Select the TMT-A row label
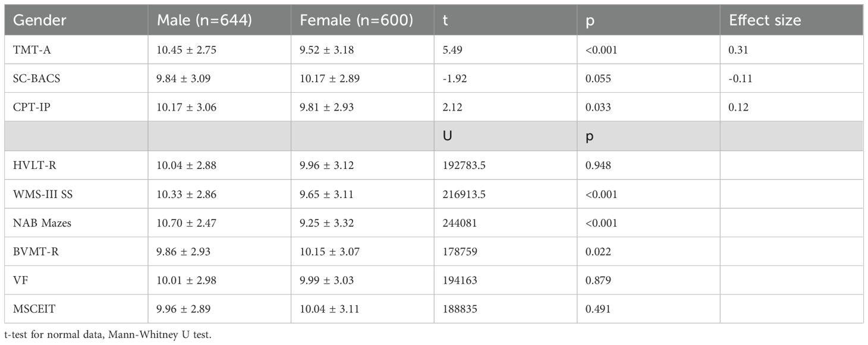 tap(30, 50)
